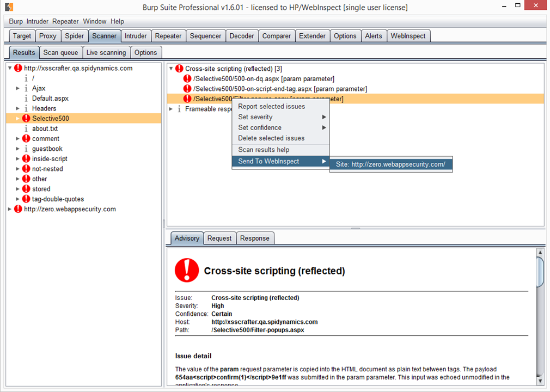This screenshot has height=392, width=550.
Task: Switch to the Target tab
Action: click(22, 36)
